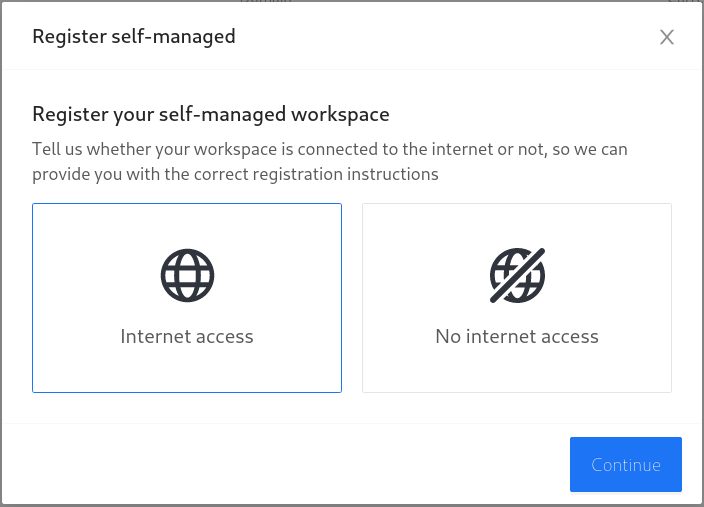Choose the No internet access option card
The height and width of the screenshot is (507, 704).
(517, 298)
